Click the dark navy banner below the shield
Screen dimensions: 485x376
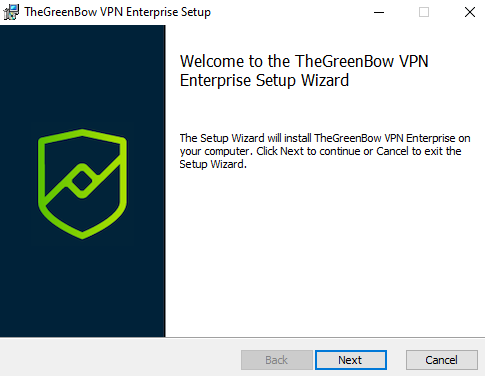(x=82, y=288)
